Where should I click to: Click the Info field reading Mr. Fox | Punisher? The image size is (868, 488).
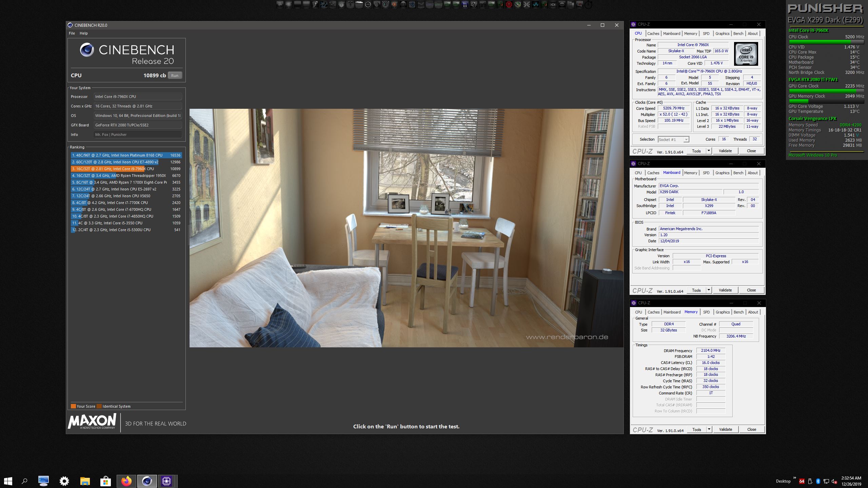coord(138,135)
